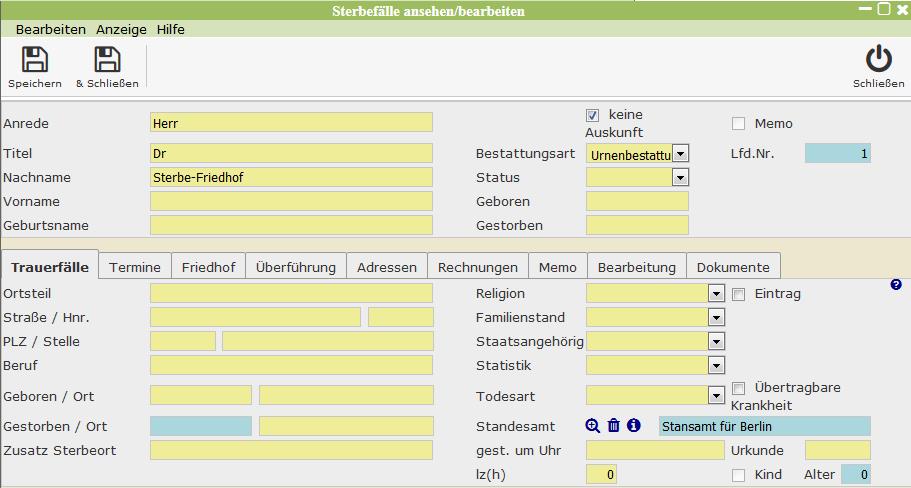Click into the Vorname input field
Screen dimensions: 911x488
291,202
